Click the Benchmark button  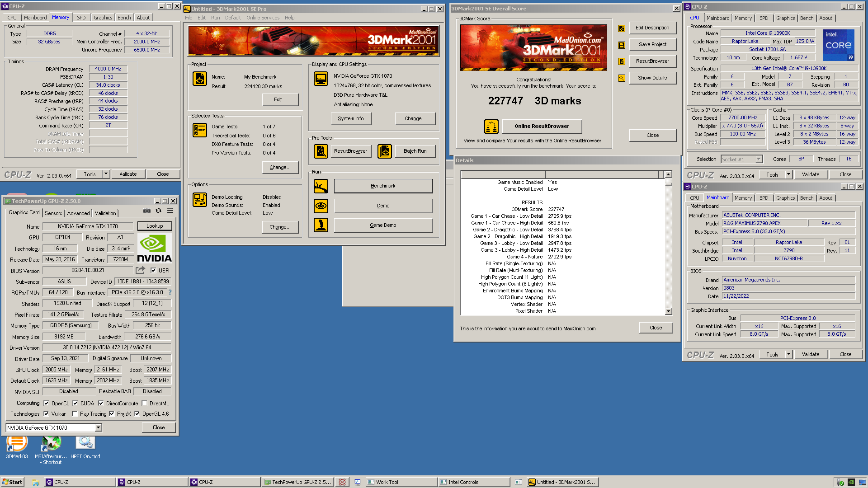(x=383, y=186)
